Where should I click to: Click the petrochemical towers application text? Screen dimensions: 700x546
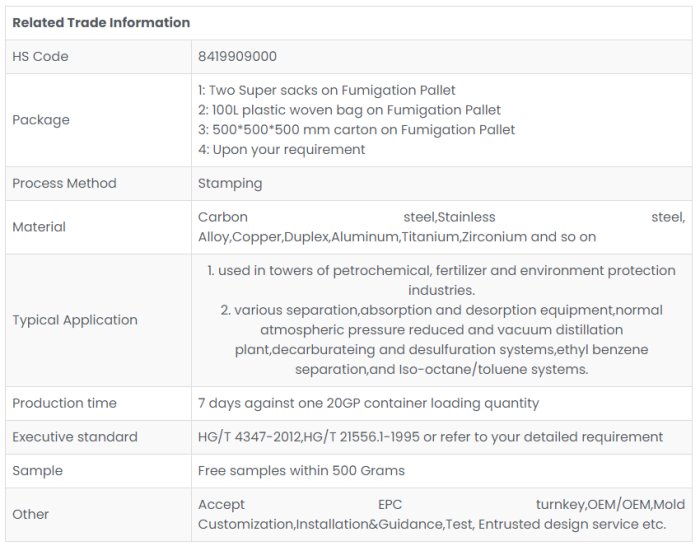441,280
